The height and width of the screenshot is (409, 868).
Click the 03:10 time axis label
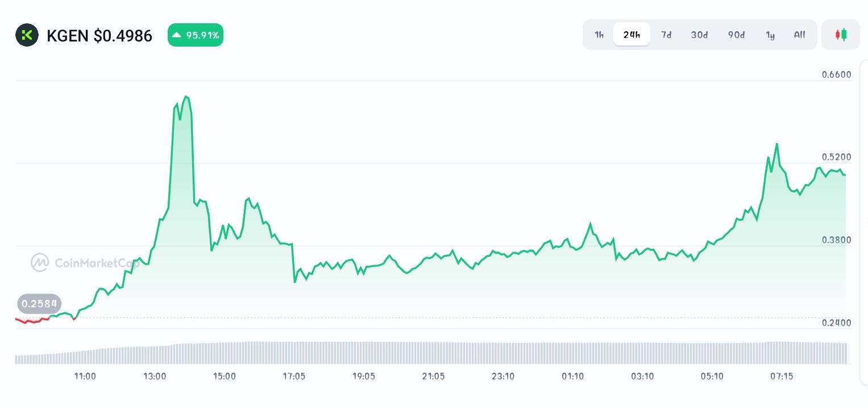[x=642, y=376]
